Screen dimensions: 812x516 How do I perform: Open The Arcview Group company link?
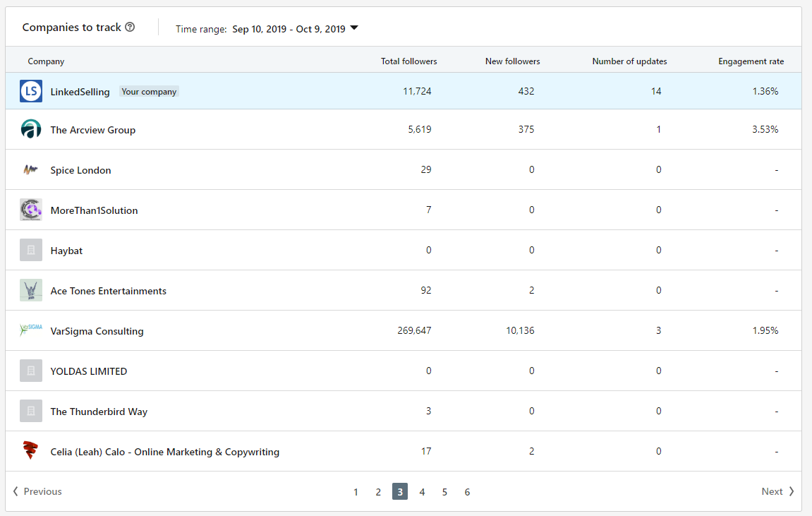click(x=92, y=130)
